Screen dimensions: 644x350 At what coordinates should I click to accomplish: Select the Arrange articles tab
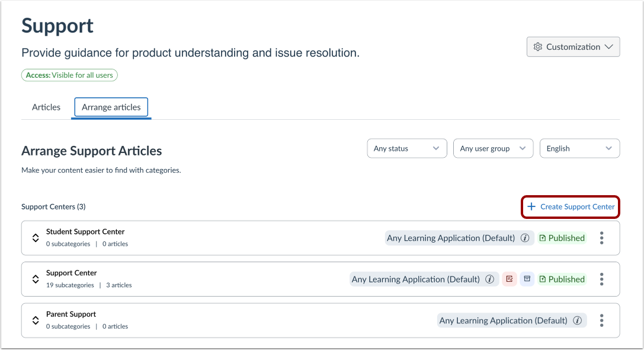point(111,107)
